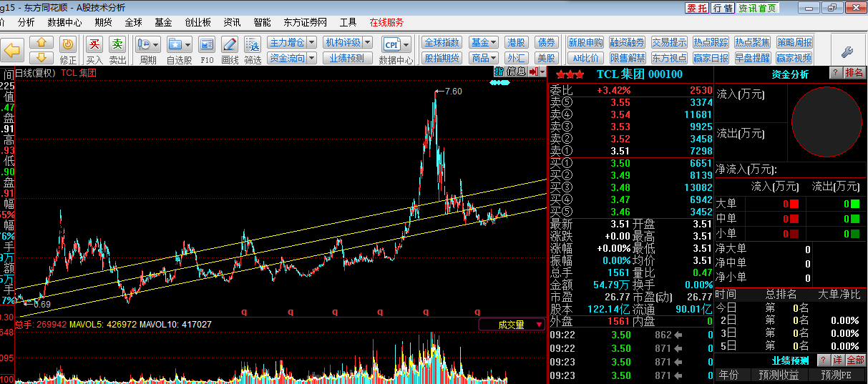
Task: Open the 自选股 favorites folder icon
Action: pyautogui.click(x=175, y=44)
